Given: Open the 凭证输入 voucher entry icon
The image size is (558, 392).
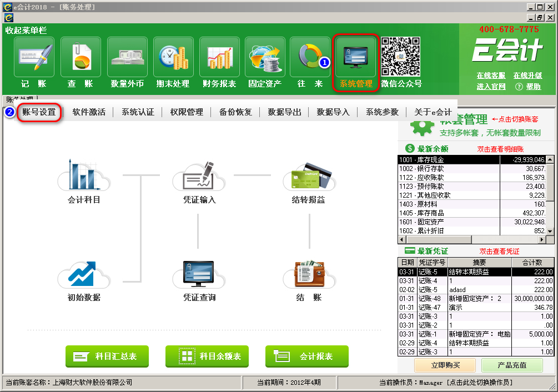Looking at the screenshot, I should pyautogui.click(x=199, y=176).
